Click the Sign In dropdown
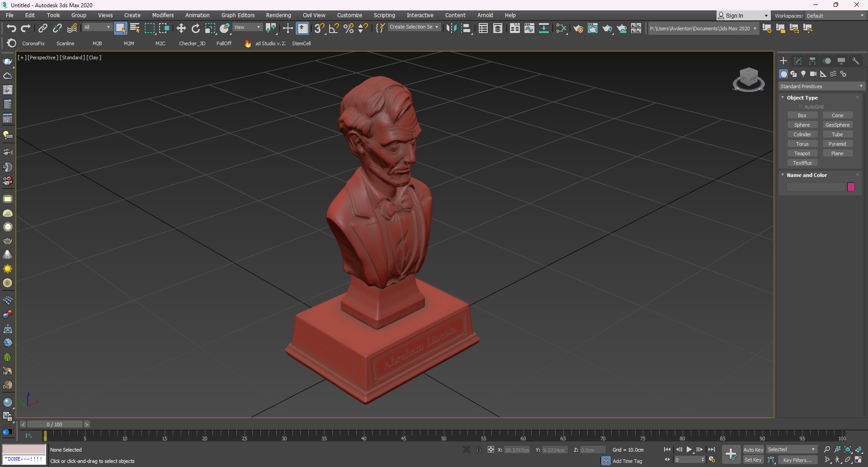The height and width of the screenshot is (467, 868). 743,16
